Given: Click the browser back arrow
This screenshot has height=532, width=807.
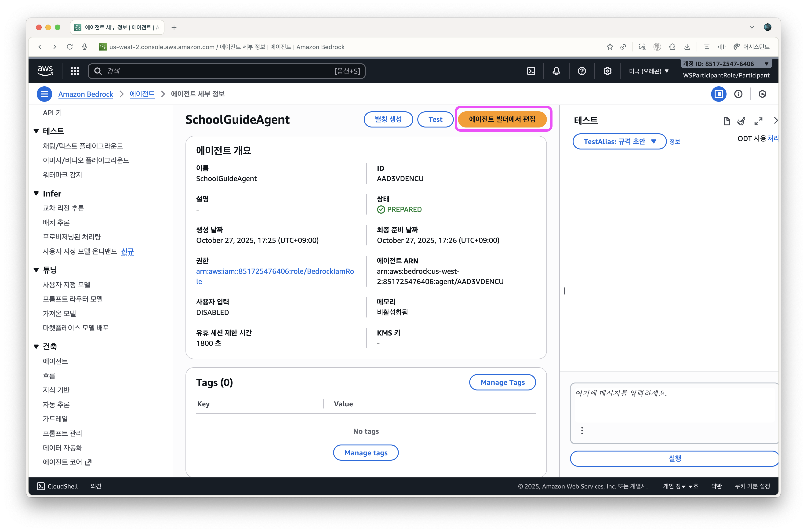Looking at the screenshot, I should [40, 47].
